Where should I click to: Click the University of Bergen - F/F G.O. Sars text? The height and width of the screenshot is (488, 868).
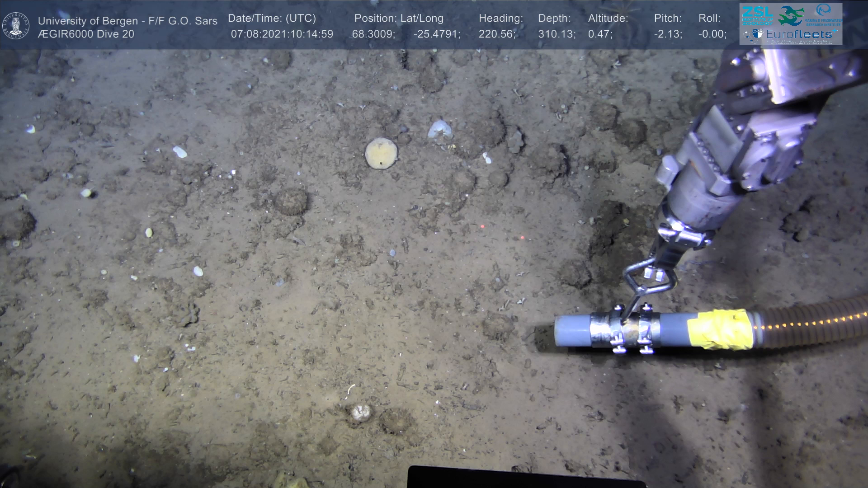[x=127, y=21]
